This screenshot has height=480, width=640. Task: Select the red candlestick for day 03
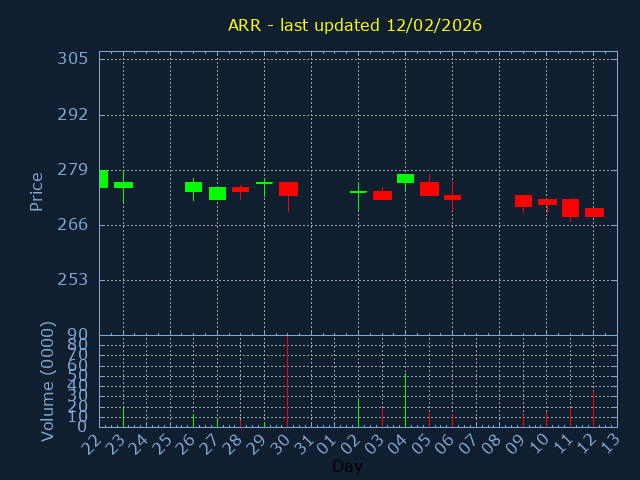(382, 194)
